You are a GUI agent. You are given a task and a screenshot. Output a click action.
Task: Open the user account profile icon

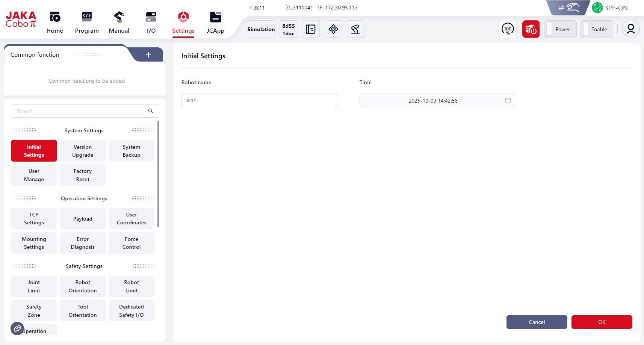click(x=630, y=29)
